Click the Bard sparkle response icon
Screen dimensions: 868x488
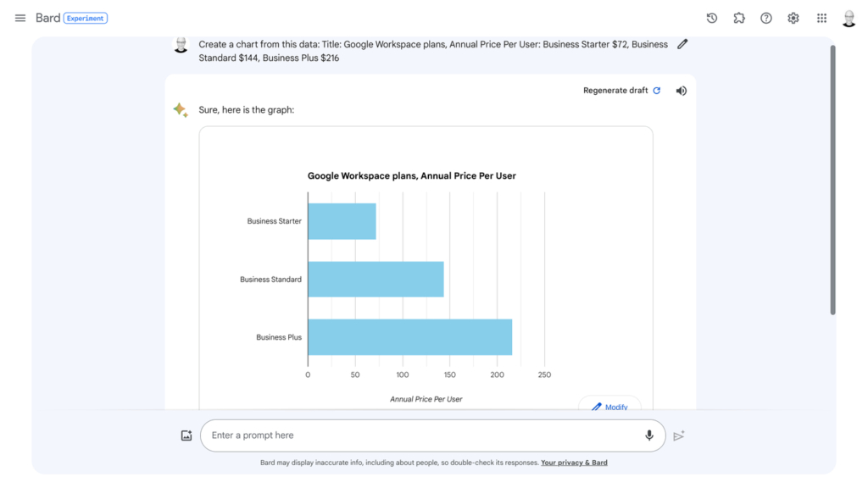pyautogui.click(x=180, y=109)
